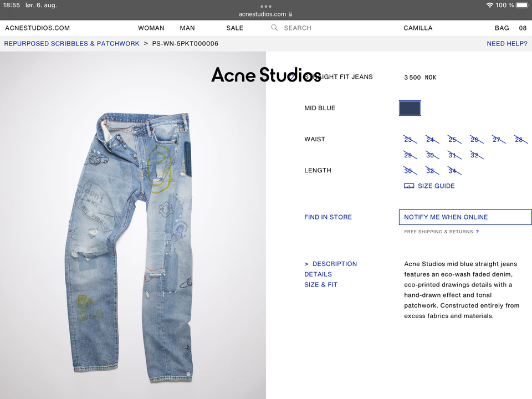Open the BAG 08 shopping bag

510,28
